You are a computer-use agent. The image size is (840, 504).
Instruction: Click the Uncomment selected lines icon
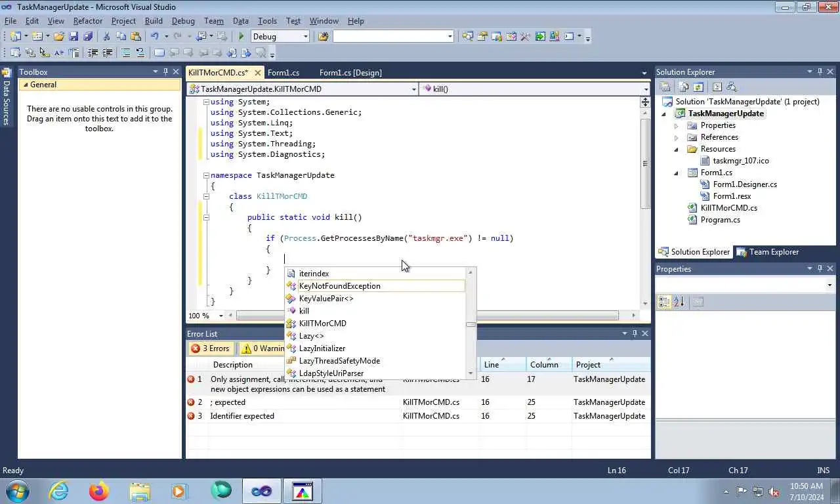click(140, 53)
